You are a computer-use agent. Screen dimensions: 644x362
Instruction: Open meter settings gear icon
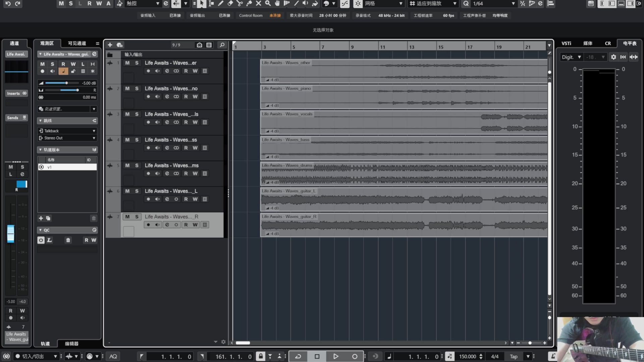(x=613, y=57)
